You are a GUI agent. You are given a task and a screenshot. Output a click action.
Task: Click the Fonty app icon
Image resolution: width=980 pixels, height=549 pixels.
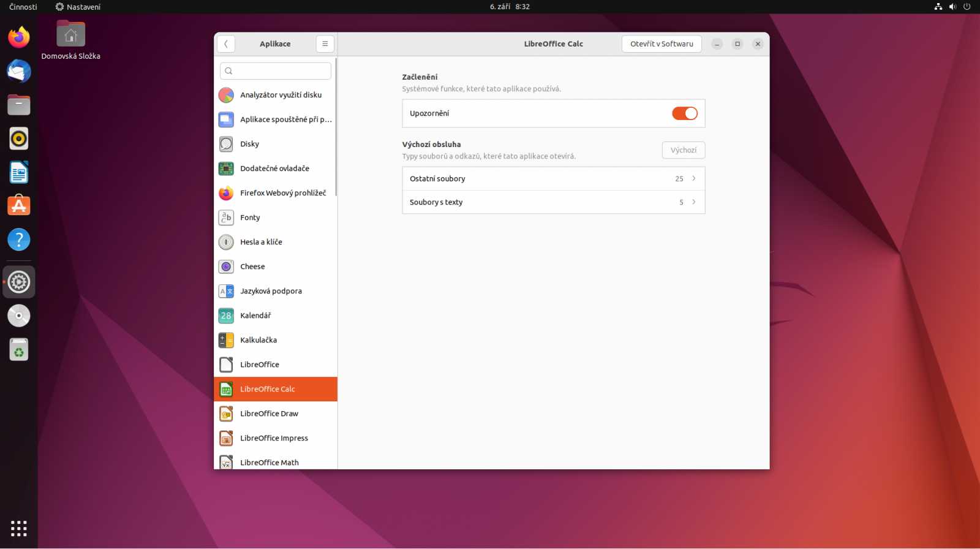[x=226, y=218]
